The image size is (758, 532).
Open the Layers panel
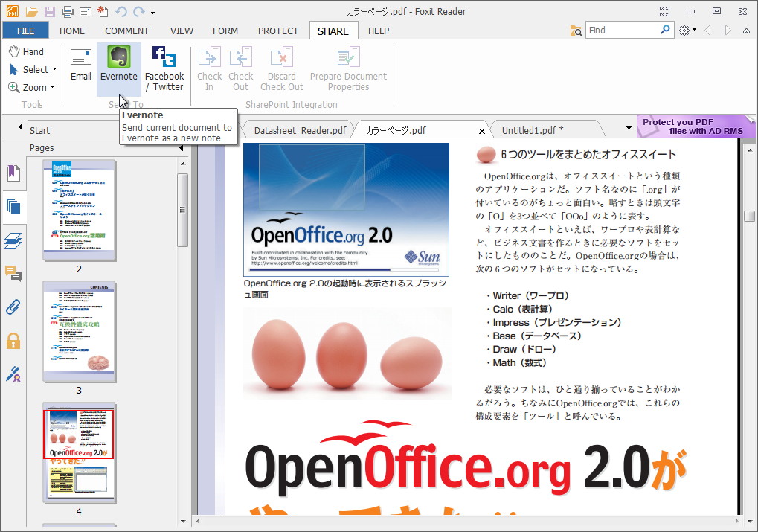coord(14,240)
